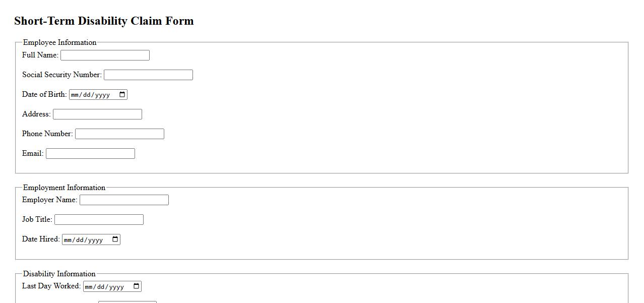Open the Date Hired calendar picker
This screenshot has height=303, width=644.
pyautogui.click(x=115, y=239)
